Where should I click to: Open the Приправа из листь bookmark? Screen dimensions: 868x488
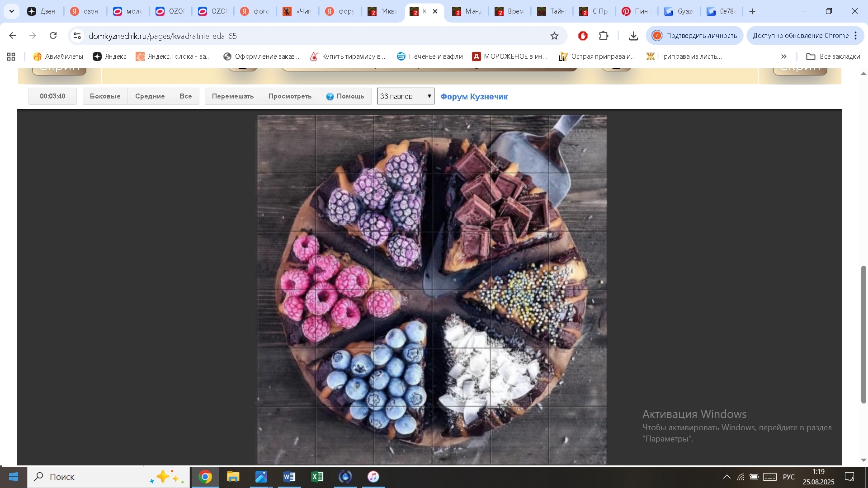click(684, 56)
